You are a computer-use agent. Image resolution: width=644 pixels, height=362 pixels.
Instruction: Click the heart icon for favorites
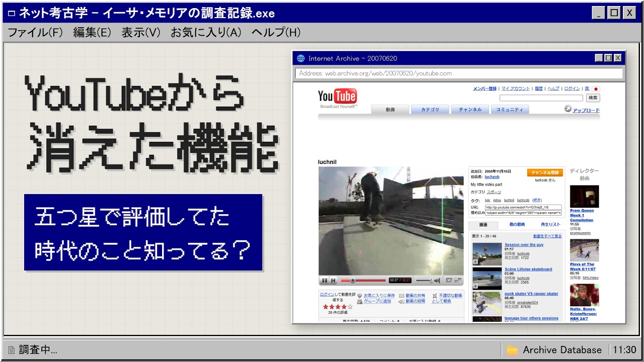pos(360,296)
